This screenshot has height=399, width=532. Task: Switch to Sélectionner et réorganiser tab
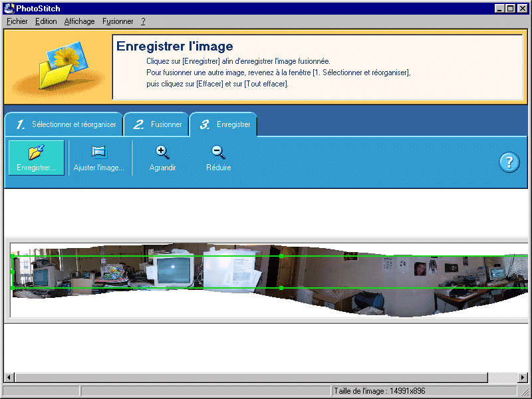click(64, 124)
